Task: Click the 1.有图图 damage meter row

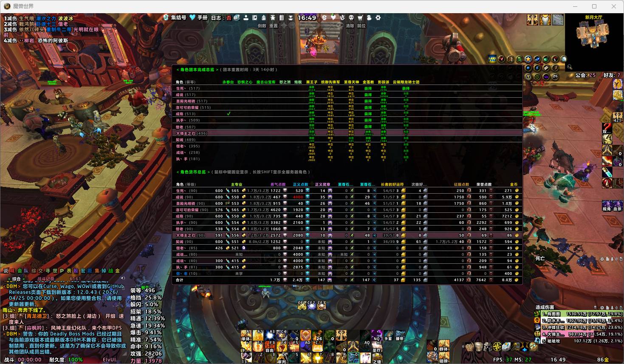Action: tap(579, 314)
